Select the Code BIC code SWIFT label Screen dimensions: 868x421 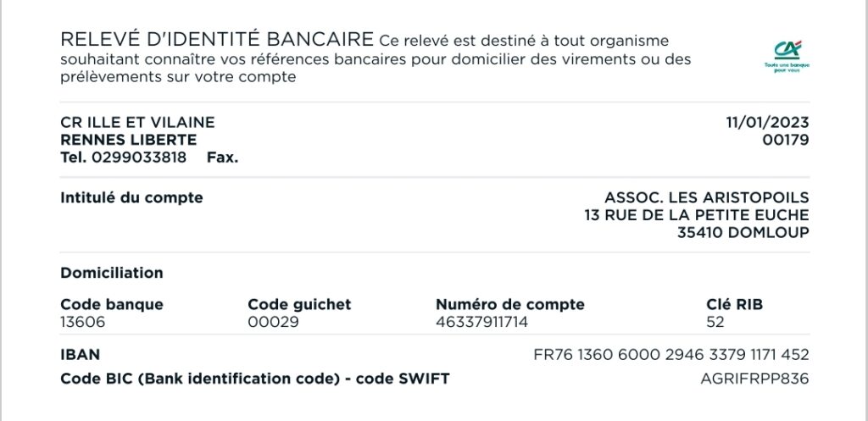point(254,379)
